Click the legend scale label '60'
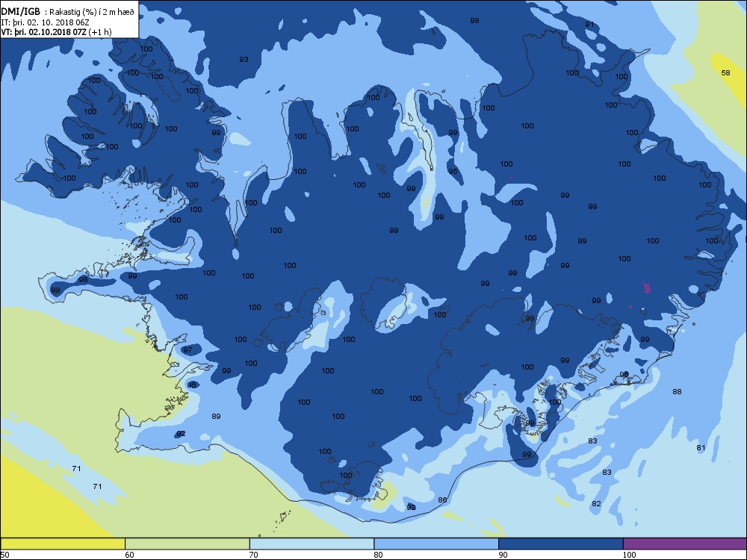This screenshot has height=560, width=747. pos(129,555)
